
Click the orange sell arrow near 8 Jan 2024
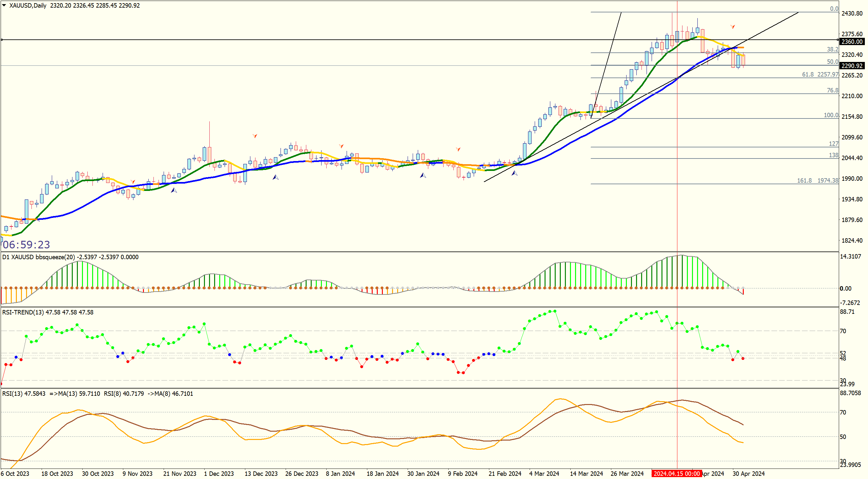click(x=341, y=146)
